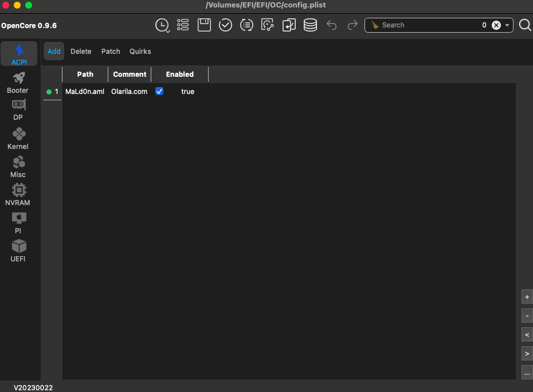This screenshot has height=392, width=533.
Task: Add a row with the + button
Action: click(x=527, y=297)
